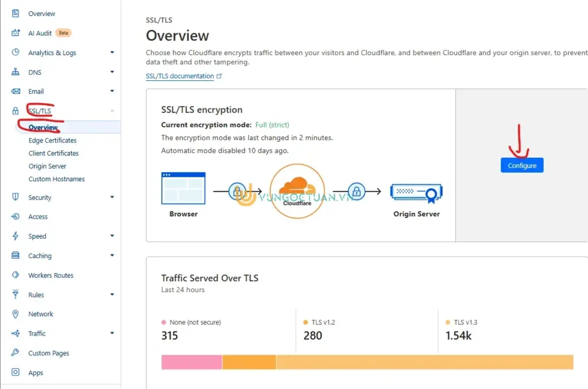Image resolution: width=588 pixels, height=389 pixels.
Task: Expand the Speed dropdown arrow
Action: coord(112,236)
